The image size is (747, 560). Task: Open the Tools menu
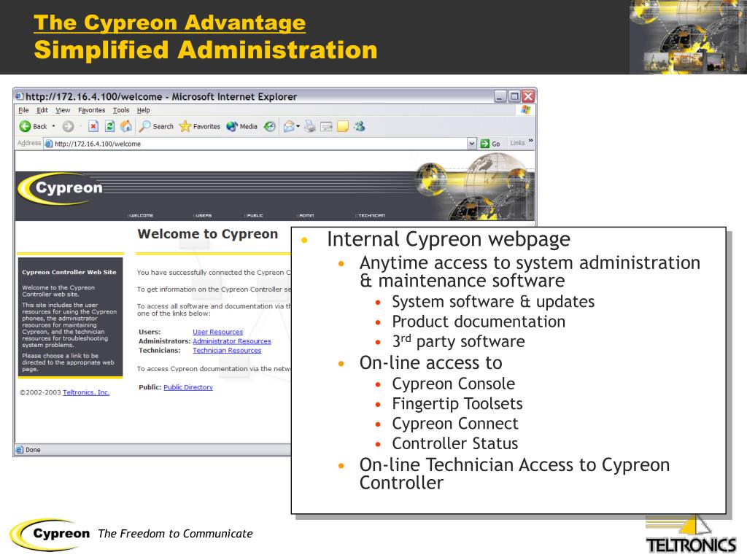(121, 110)
